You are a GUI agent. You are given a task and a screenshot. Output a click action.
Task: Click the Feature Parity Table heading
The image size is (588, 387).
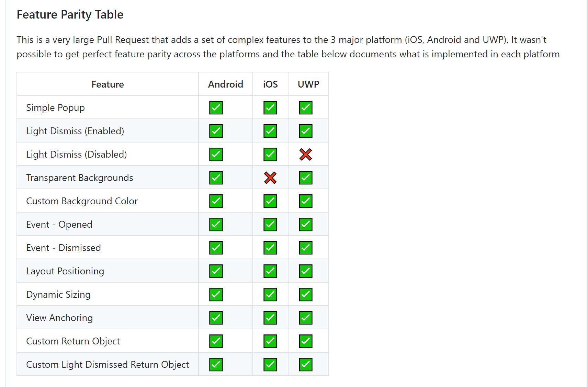(x=70, y=14)
